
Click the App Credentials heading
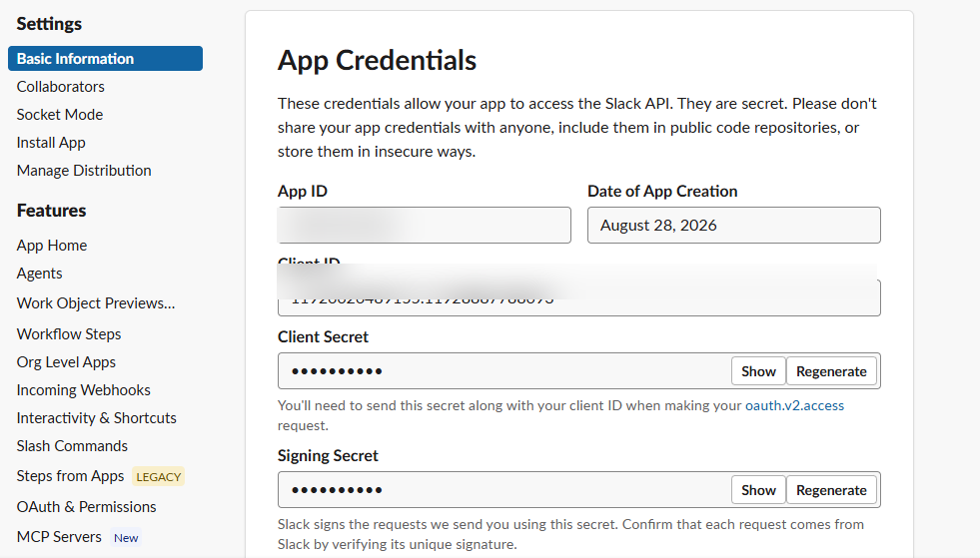coord(377,61)
